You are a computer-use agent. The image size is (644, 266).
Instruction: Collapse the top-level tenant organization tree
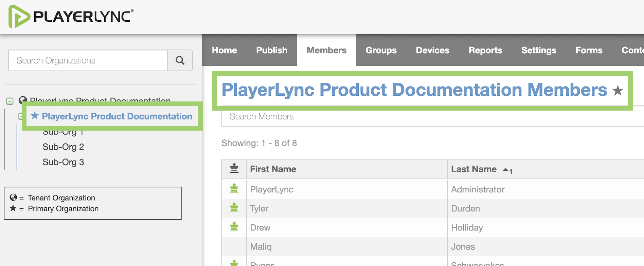click(x=10, y=101)
